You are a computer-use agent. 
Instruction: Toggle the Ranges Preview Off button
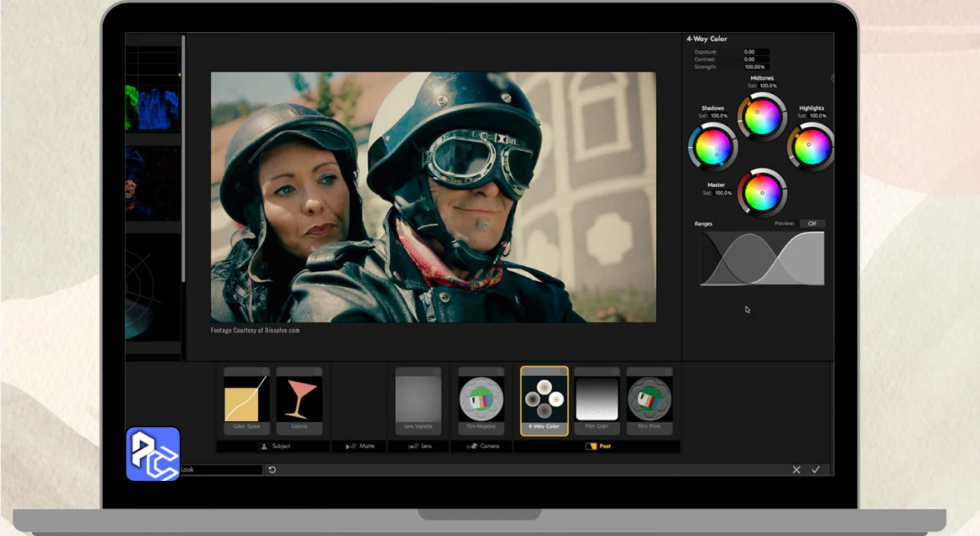pos(812,224)
